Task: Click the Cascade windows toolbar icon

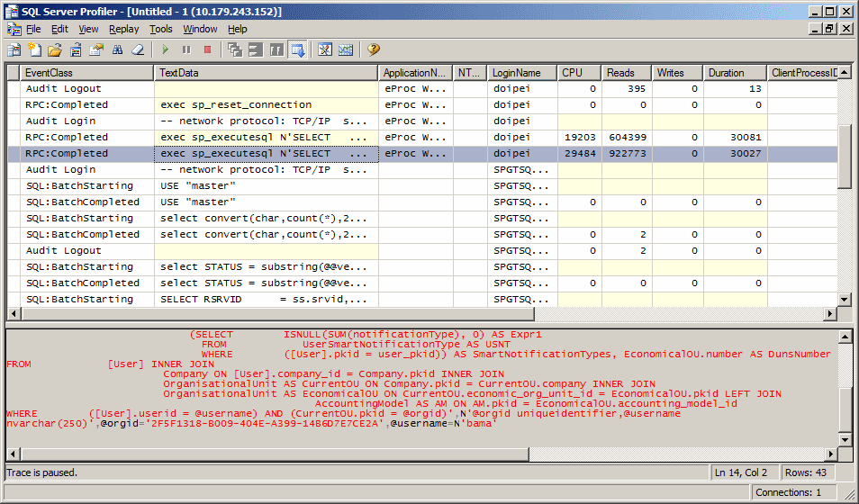Action: [x=235, y=49]
